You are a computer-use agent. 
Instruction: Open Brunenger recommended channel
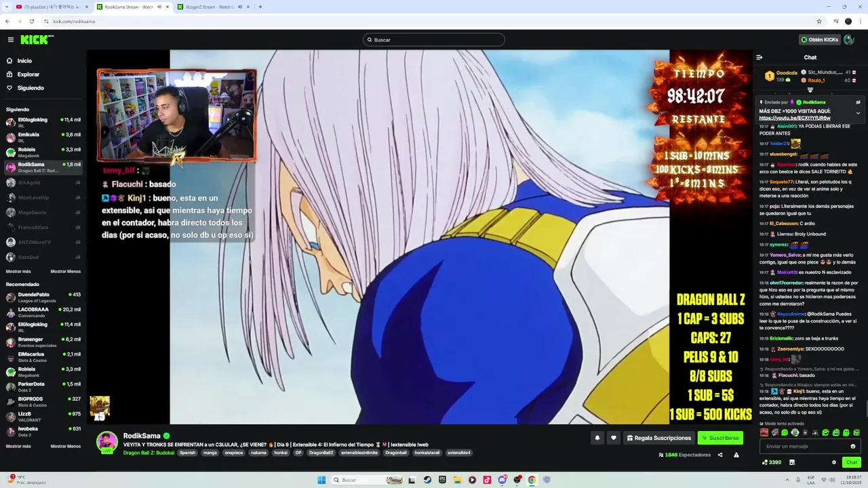(43, 342)
